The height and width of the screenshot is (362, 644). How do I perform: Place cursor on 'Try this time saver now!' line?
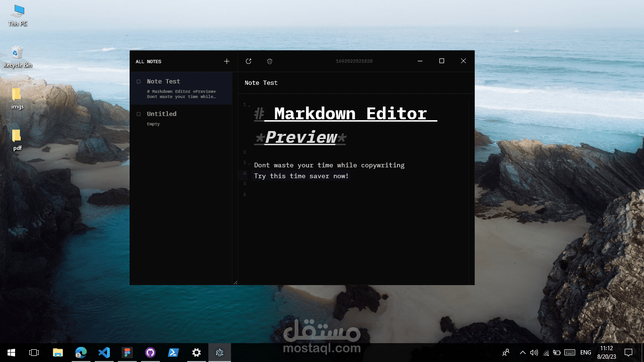(x=301, y=176)
